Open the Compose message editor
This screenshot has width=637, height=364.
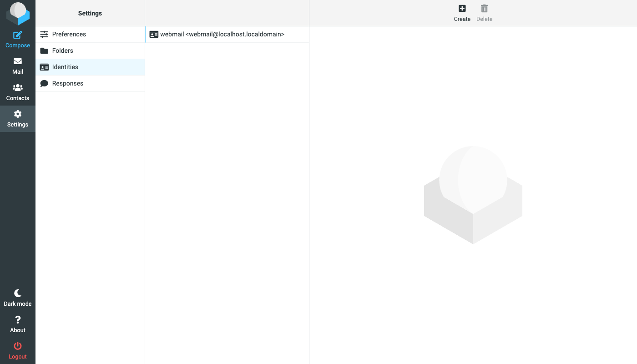point(18,40)
